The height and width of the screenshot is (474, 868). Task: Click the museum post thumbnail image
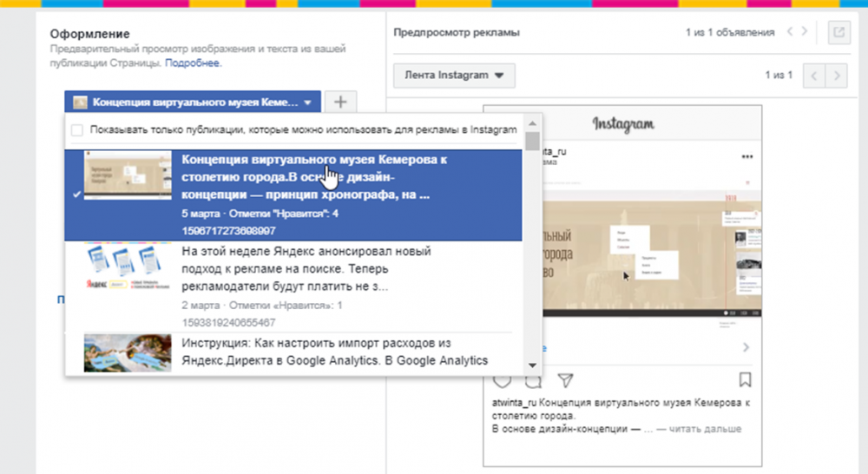128,174
